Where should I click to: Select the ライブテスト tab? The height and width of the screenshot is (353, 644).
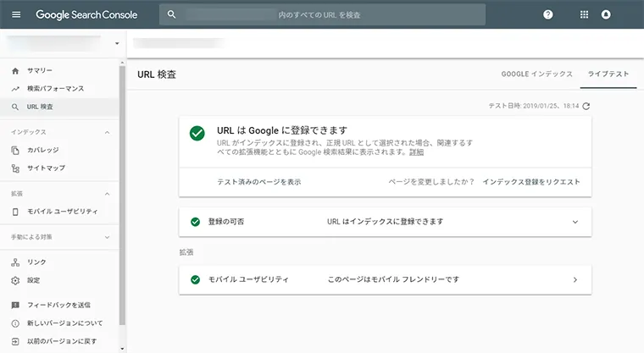pyautogui.click(x=608, y=74)
